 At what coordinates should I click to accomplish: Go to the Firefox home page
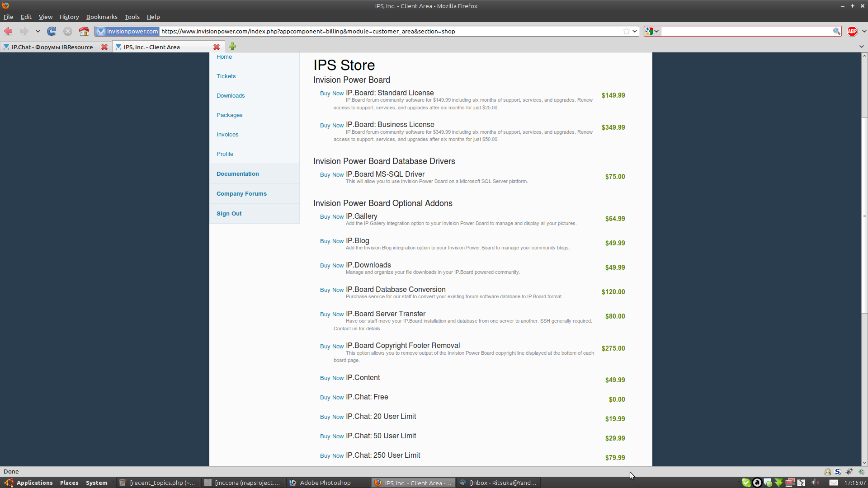point(84,31)
